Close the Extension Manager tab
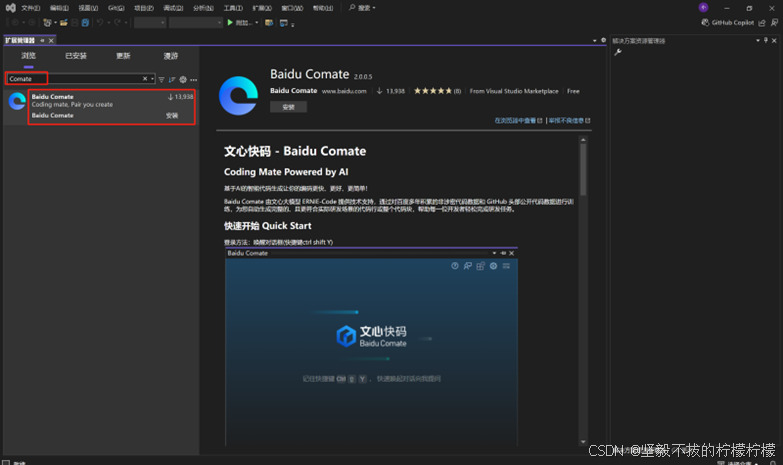Image resolution: width=783 pixels, height=465 pixels. [51, 40]
